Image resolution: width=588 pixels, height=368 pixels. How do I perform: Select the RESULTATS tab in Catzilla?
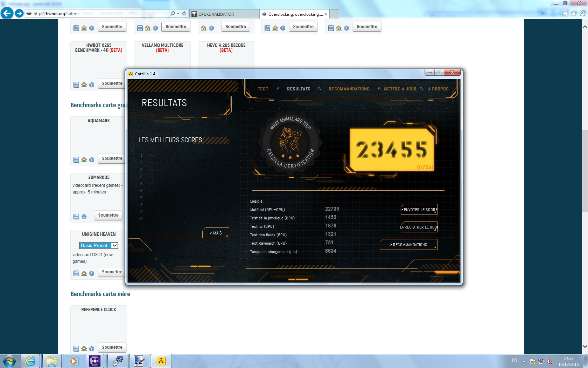[299, 89]
